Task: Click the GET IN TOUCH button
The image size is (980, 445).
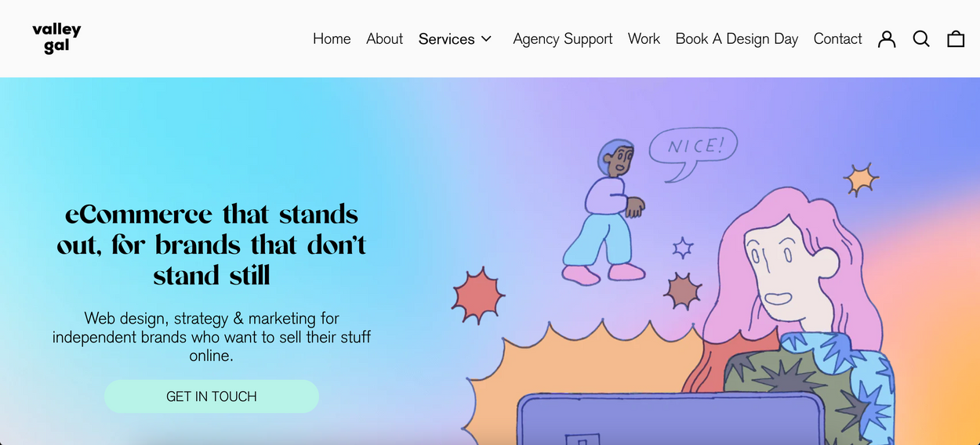Action: pyautogui.click(x=212, y=396)
